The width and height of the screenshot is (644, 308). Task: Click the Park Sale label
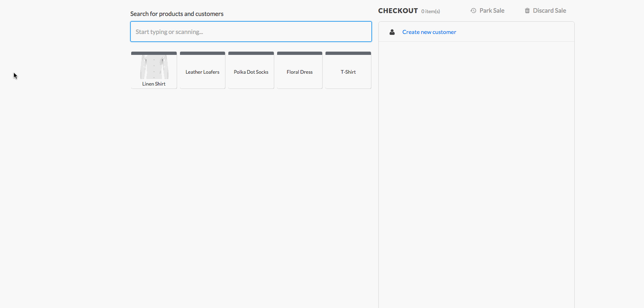492,11
